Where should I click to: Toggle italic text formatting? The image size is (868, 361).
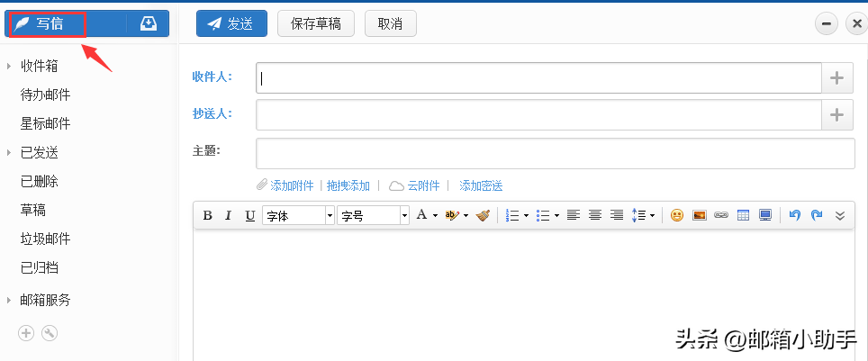tap(228, 215)
